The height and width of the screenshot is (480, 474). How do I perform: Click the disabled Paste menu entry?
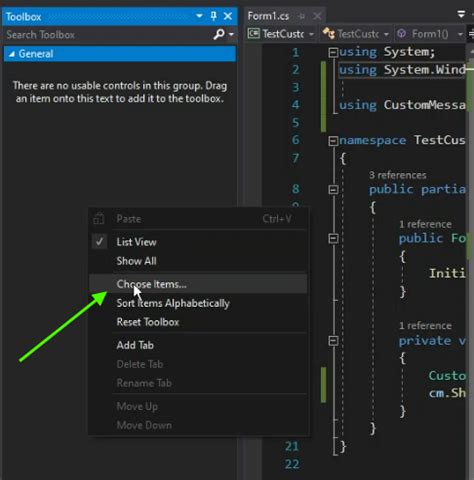click(x=198, y=219)
